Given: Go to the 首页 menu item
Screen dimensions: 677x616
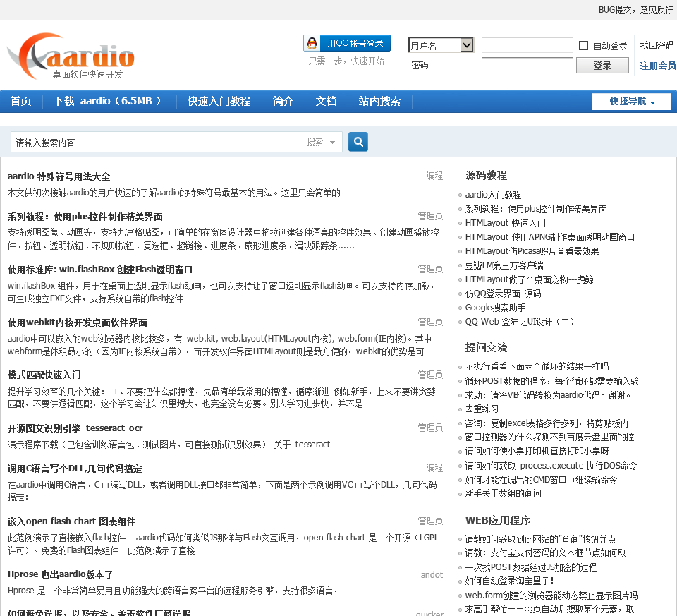Looking at the screenshot, I should coord(20,101).
